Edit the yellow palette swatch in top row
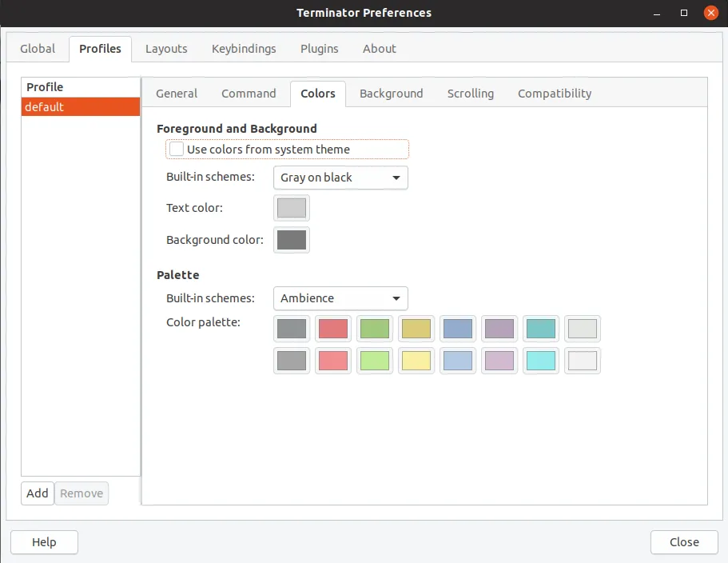This screenshot has width=728, height=563. [416, 329]
